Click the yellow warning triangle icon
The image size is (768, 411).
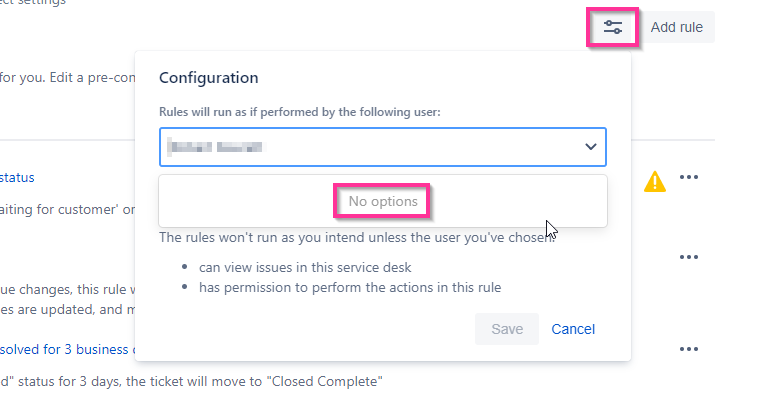[x=655, y=181]
